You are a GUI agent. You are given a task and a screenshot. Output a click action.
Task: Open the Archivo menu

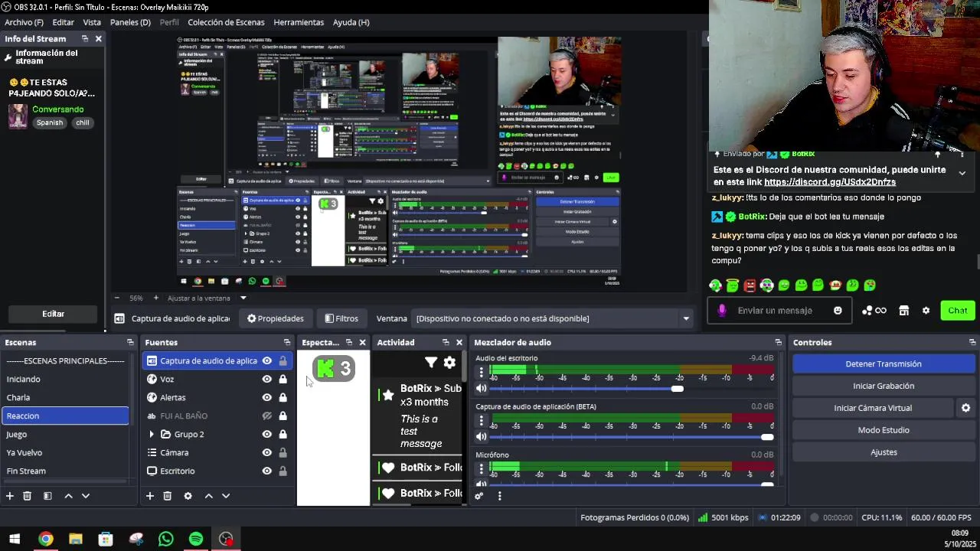click(24, 22)
